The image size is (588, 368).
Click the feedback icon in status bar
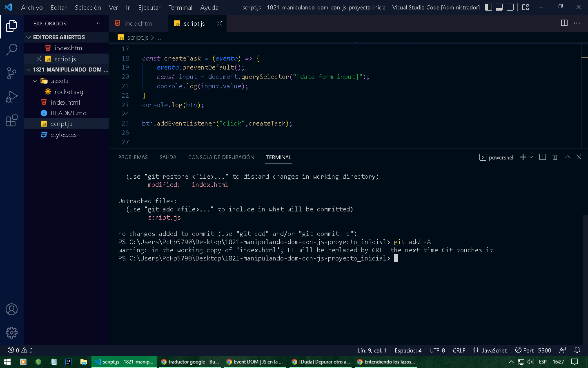click(562, 350)
